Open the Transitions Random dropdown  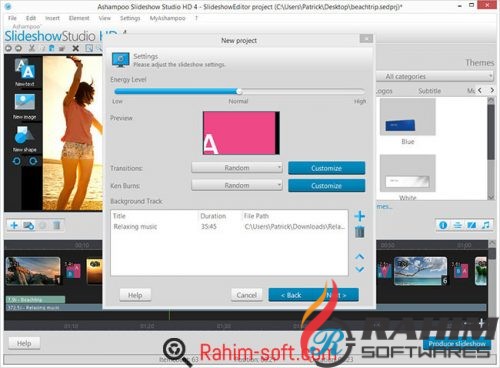tap(237, 168)
